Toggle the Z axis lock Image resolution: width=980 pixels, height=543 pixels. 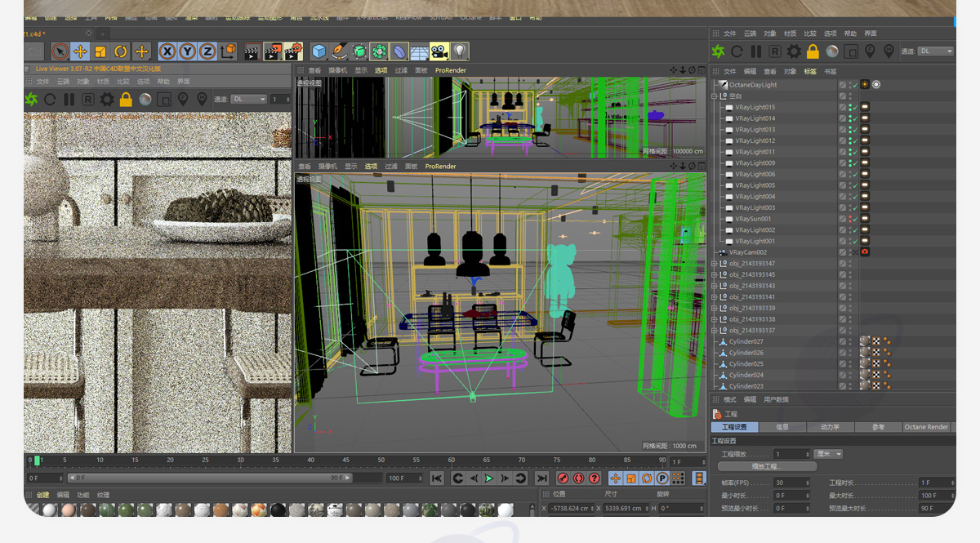[208, 51]
